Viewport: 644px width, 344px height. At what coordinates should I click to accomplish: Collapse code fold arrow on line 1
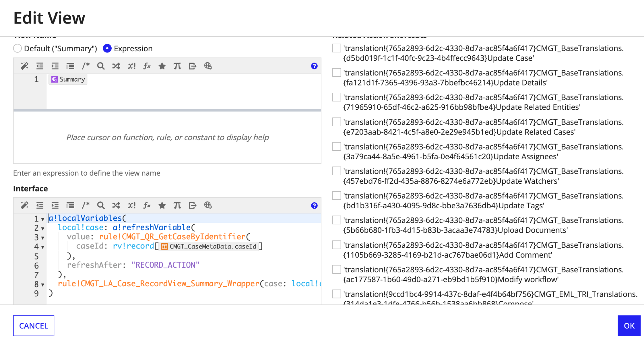pyautogui.click(x=43, y=219)
